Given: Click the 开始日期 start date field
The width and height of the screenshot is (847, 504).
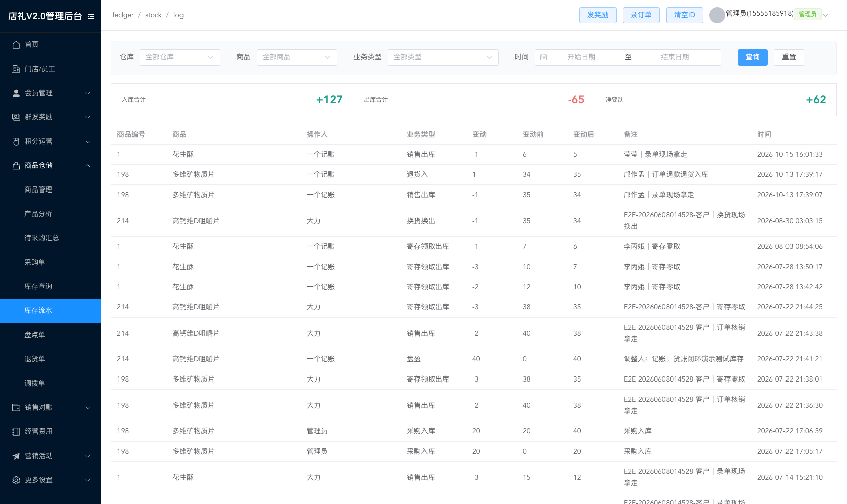Looking at the screenshot, I should (581, 57).
